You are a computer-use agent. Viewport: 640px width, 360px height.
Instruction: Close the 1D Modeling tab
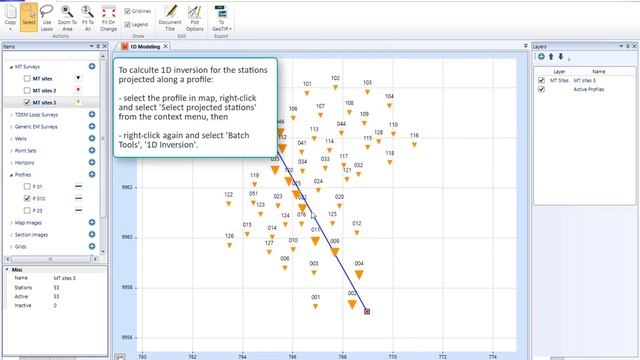pos(166,47)
